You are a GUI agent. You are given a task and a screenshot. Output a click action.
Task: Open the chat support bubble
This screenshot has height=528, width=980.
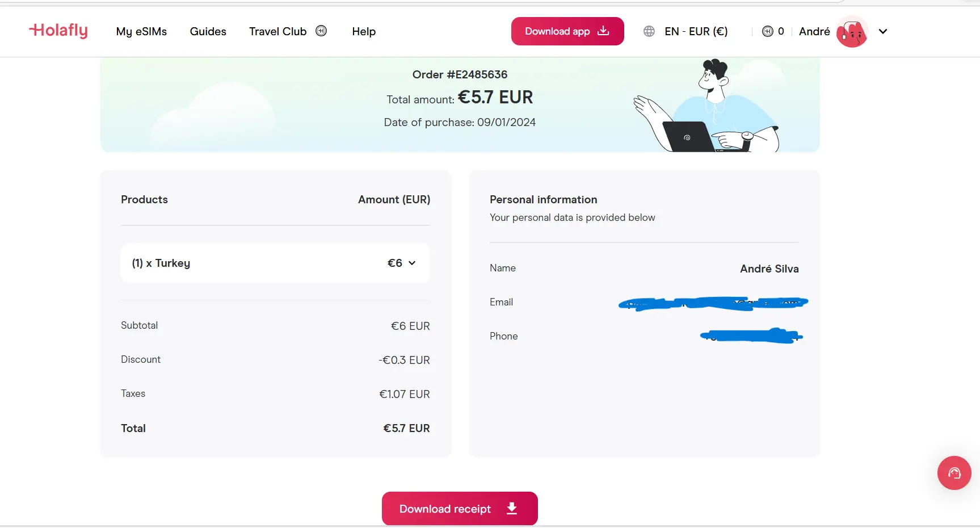tap(954, 473)
